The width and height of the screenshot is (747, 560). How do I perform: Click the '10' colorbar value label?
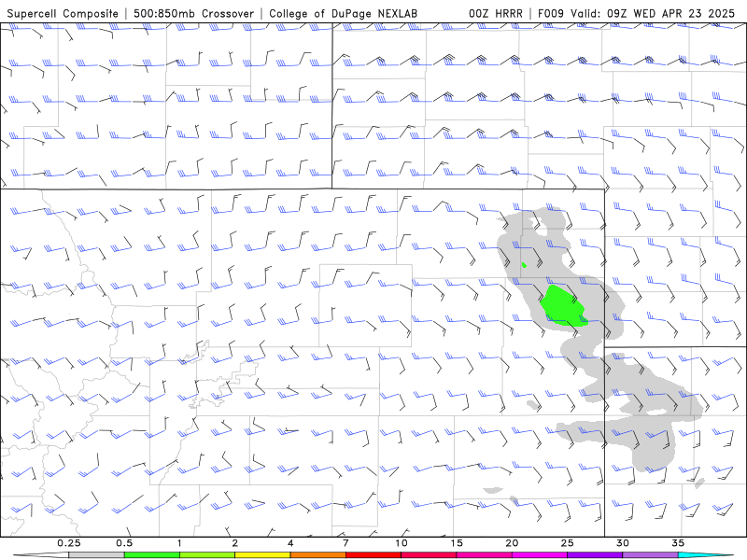tap(402, 543)
